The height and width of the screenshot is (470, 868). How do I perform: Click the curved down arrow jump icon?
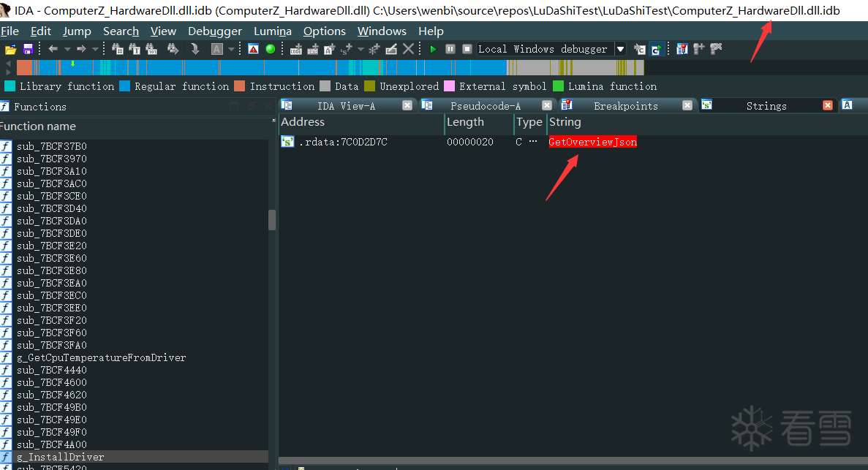(x=195, y=49)
